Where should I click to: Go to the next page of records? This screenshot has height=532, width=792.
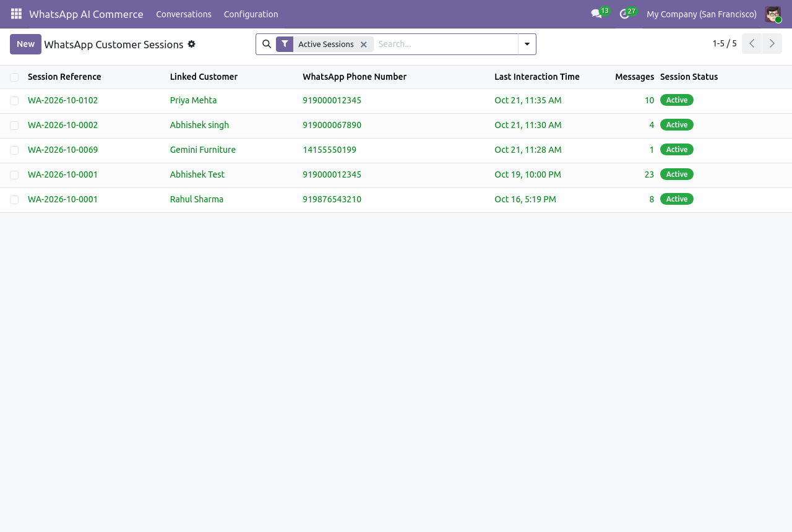point(772,44)
